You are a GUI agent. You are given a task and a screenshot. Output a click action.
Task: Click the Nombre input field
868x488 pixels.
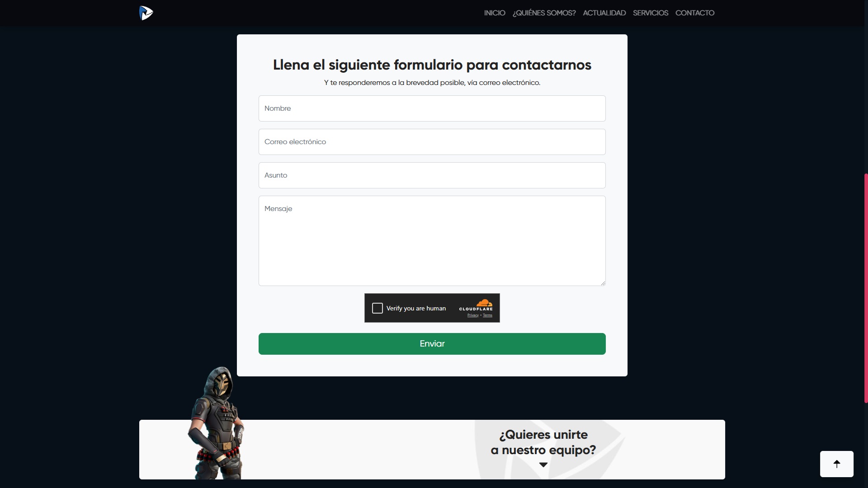click(x=432, y=108)
